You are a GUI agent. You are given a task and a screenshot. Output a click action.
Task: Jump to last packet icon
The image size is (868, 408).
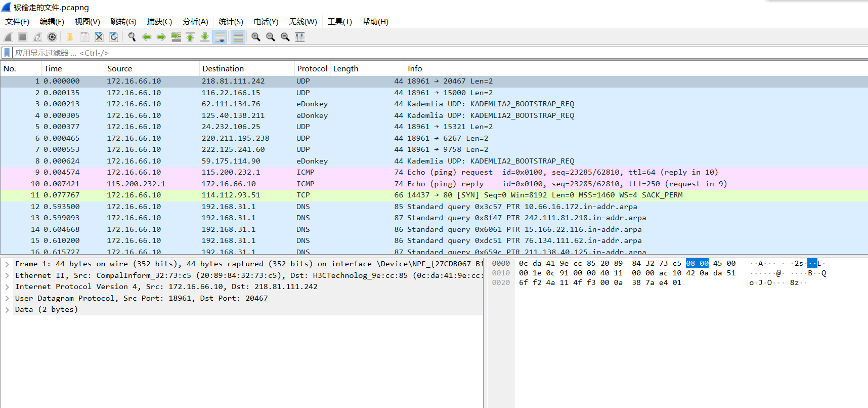(x=205, y=37)
